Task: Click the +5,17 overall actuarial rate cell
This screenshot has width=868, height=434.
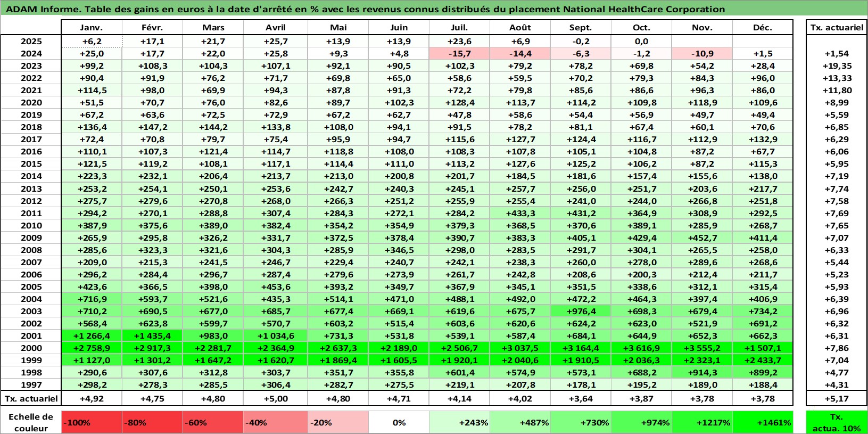Action: [x=837, y=398]
